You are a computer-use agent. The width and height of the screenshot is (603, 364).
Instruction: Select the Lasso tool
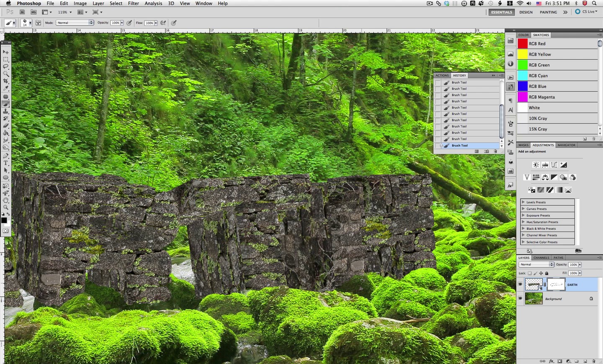click(6, 67)
